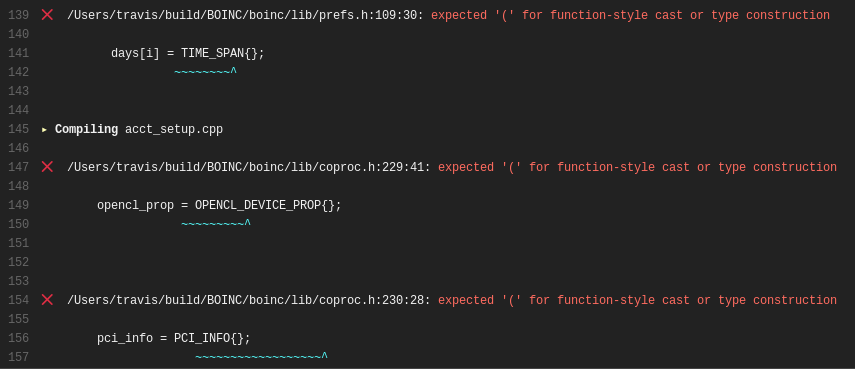Click the error message on line 139
855x369 pixels.
pos(630,15)
